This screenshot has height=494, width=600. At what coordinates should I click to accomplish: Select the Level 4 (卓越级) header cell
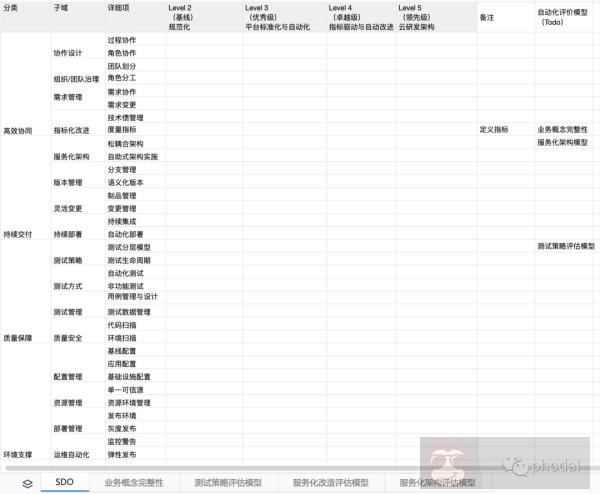(x=361, y=17)
